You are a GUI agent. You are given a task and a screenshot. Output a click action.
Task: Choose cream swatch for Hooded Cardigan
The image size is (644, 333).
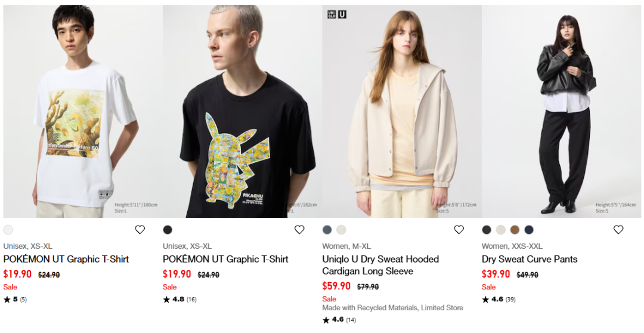coord(341,230)
